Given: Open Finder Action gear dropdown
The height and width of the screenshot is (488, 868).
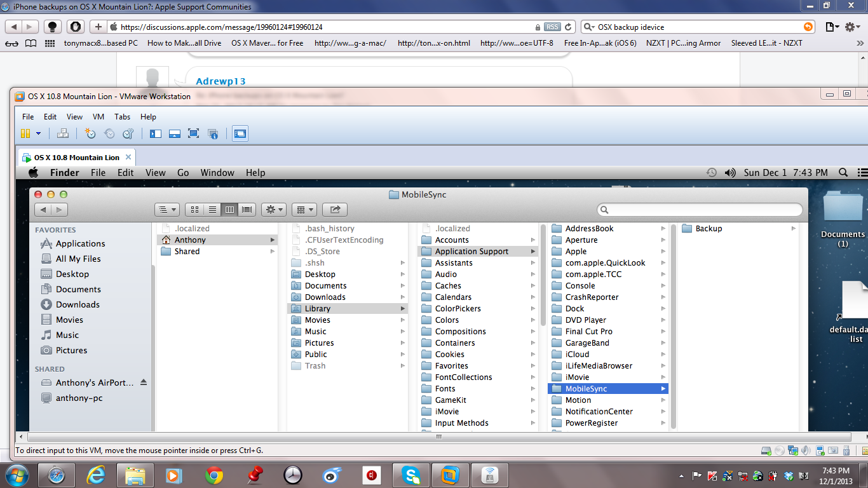Looking at the screenshot, I should coord(274,210).
